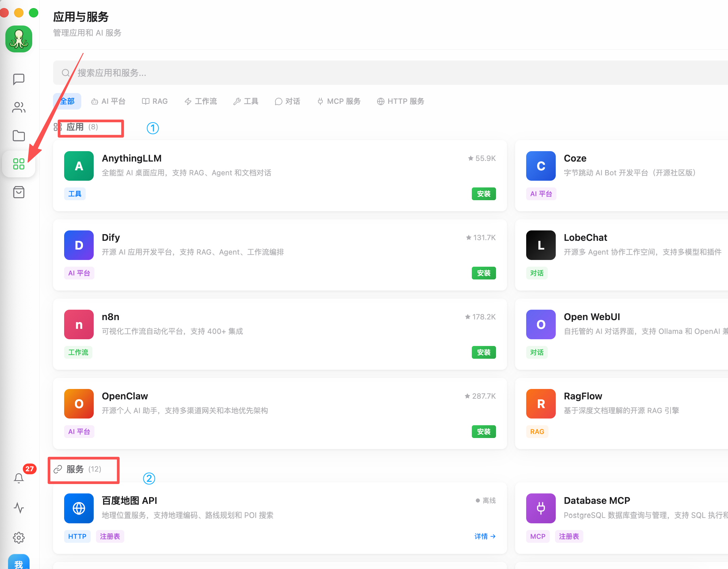Click the 287.7K star count
This screenshot has width=728, height=569.
[480, 396]
